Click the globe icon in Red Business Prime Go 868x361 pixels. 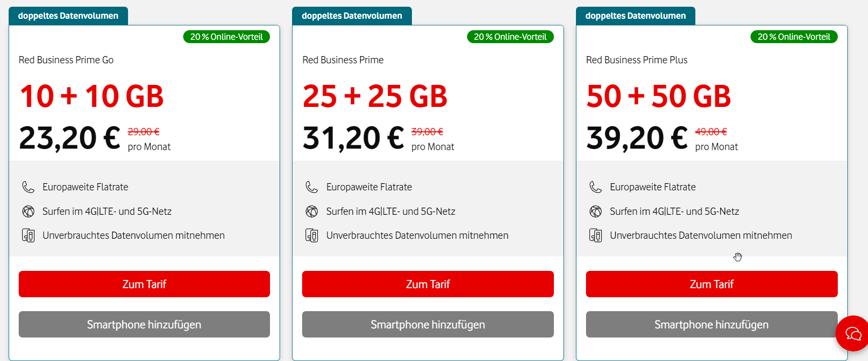[28, 211]
